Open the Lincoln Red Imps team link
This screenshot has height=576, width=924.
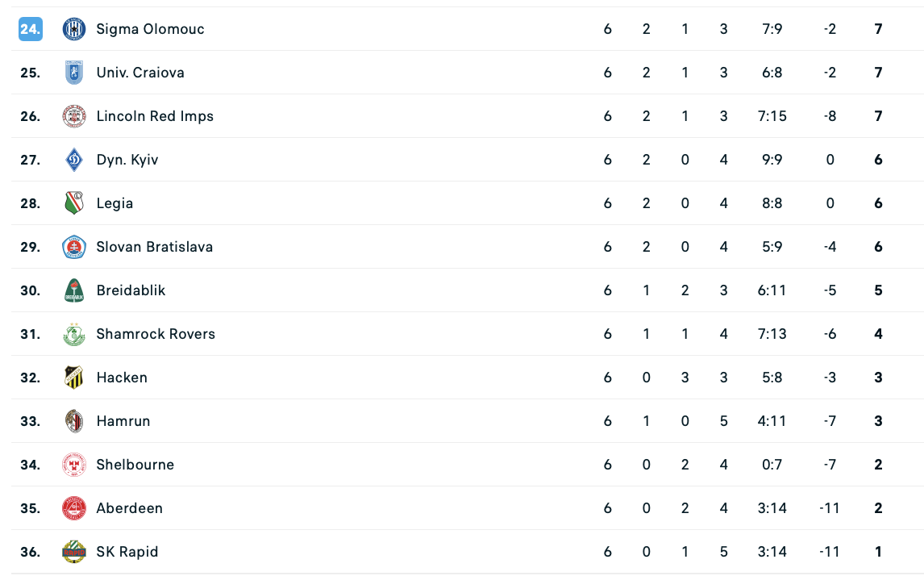point(155,116)
